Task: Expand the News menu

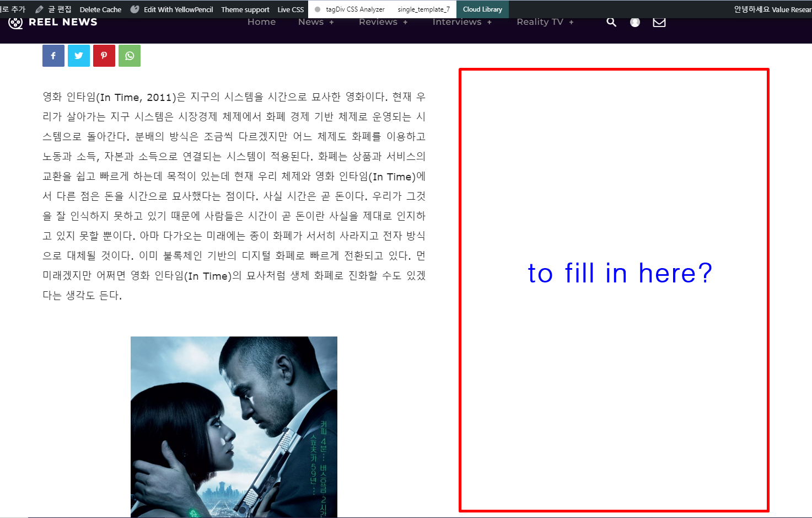Action: point(316,22)
